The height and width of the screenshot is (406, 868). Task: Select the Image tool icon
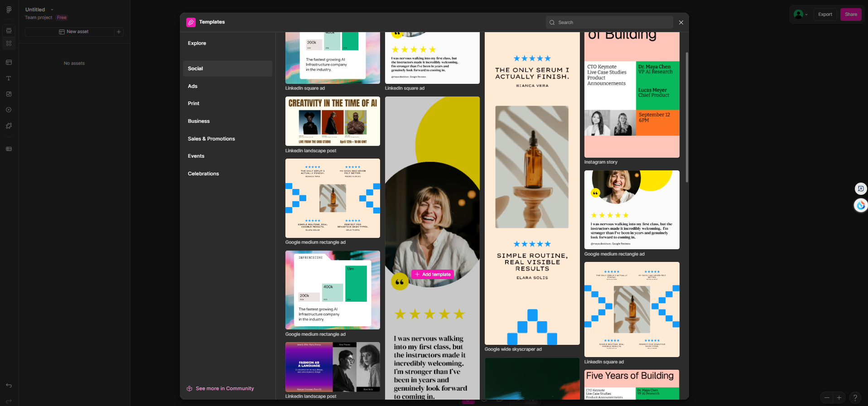(x=9, y=94)
